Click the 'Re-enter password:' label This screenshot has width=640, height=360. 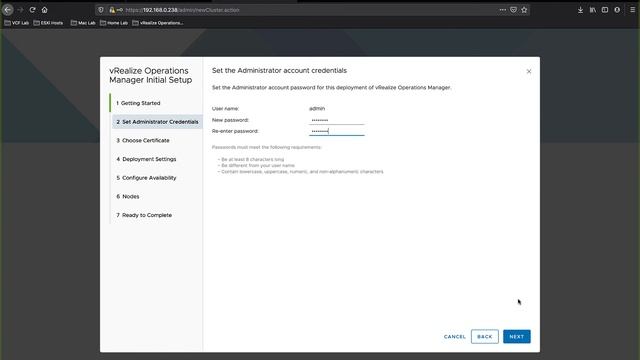coord(235,131)
